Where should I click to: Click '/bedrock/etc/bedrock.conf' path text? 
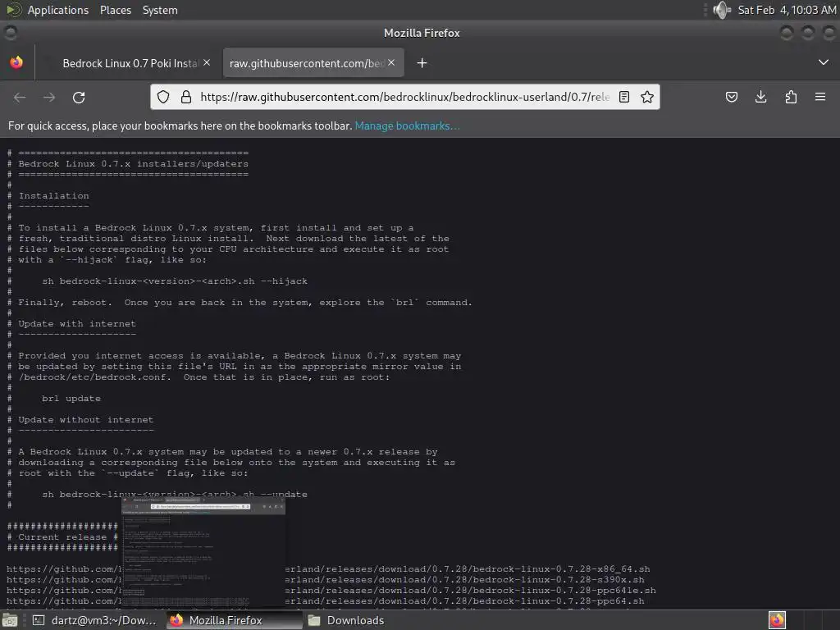point(94,377)
